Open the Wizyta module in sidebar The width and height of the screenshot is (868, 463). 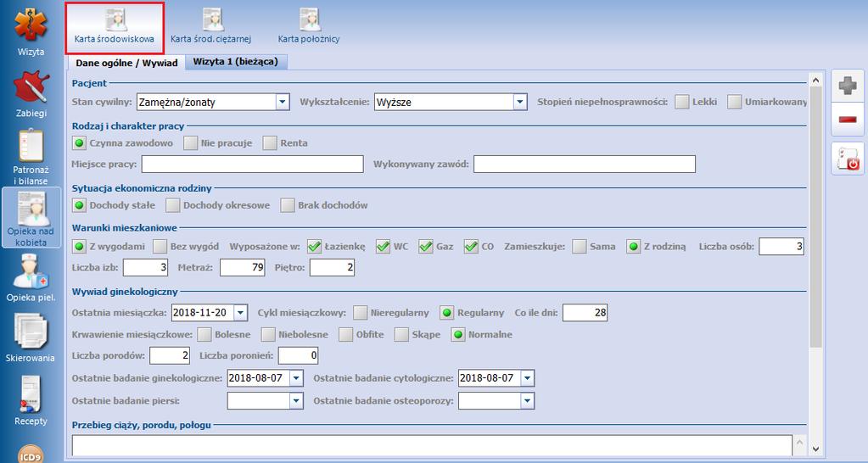click(31, 31)
